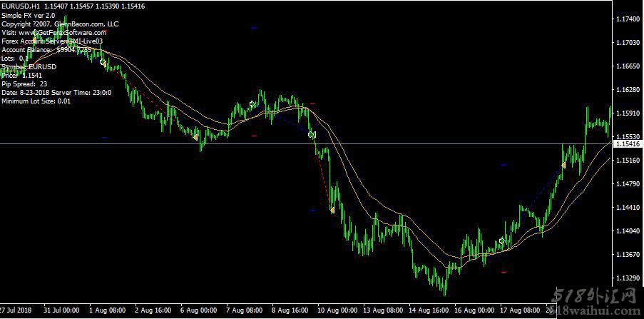Click the exit arrow at the 1.15160 level
The width and height of the screenshot is (644, 319).
(563, 165)
